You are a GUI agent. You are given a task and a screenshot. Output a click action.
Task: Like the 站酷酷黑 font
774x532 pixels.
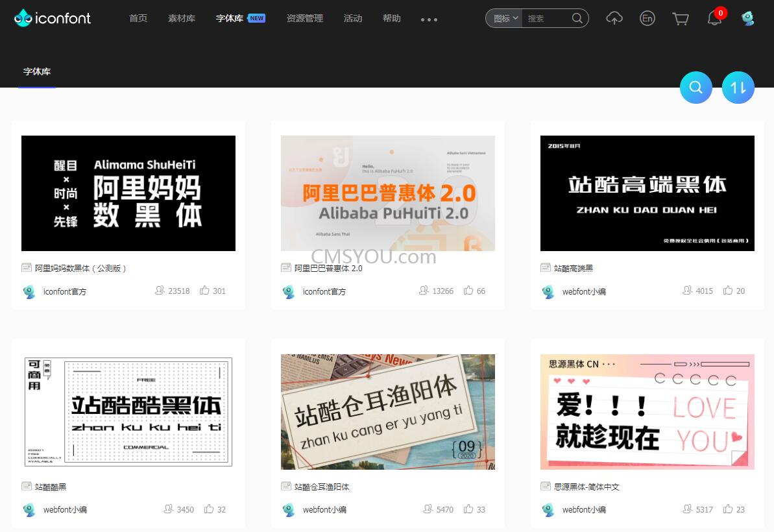click(209, 509)
